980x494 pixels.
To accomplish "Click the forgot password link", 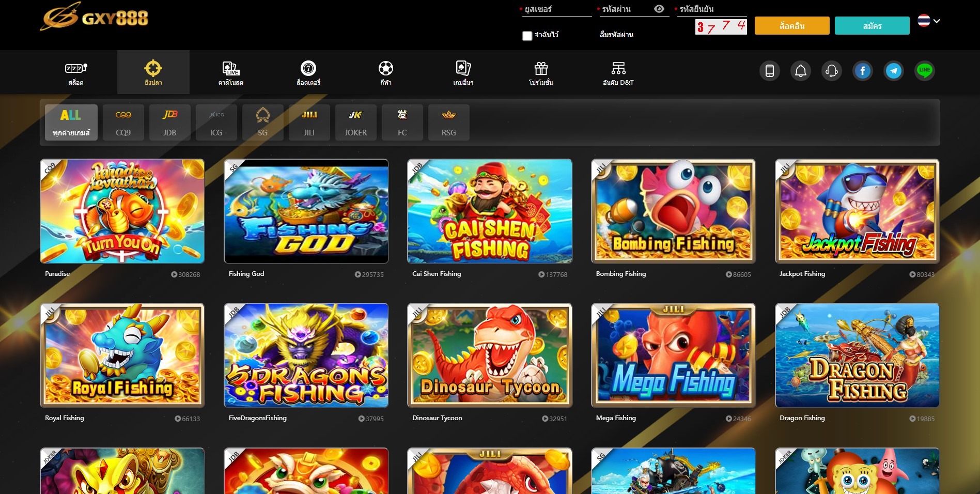I will (616, 35).
